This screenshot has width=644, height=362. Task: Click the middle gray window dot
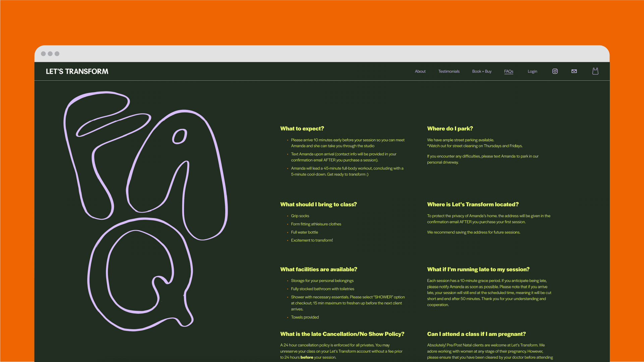tap(50, 54)
